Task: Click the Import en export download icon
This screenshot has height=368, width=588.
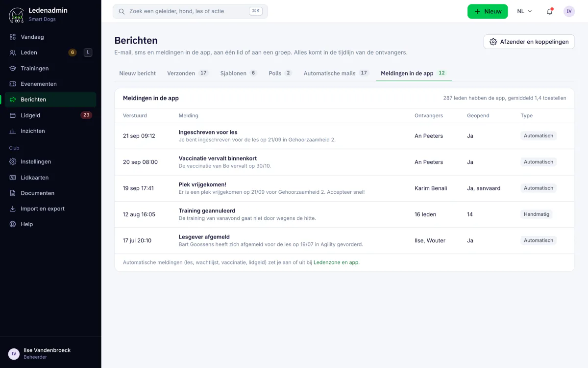Action: [13, 209]
